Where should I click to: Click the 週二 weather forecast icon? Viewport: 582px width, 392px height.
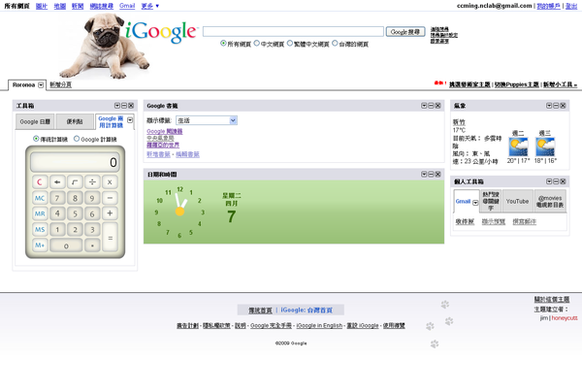click(x=519, y=147)
